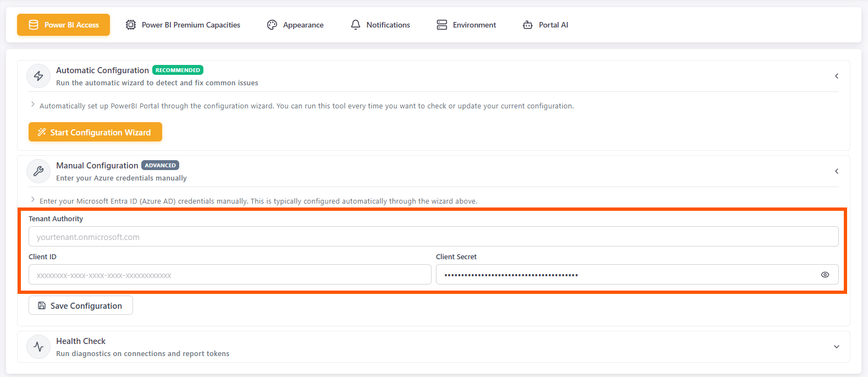Show Client Secret with eye icon
The width and height of the screenshot is (868, 377).
pos(825,275)
